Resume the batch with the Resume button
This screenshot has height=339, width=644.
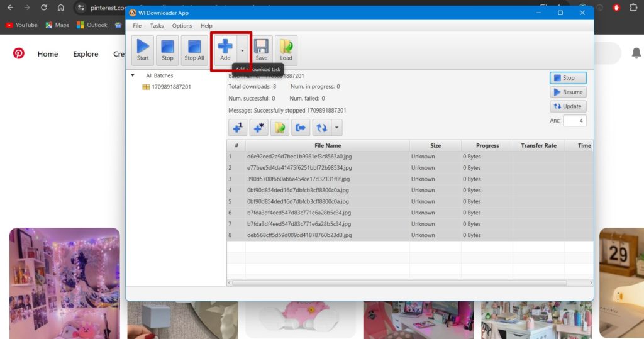click(x=568, y=92)
